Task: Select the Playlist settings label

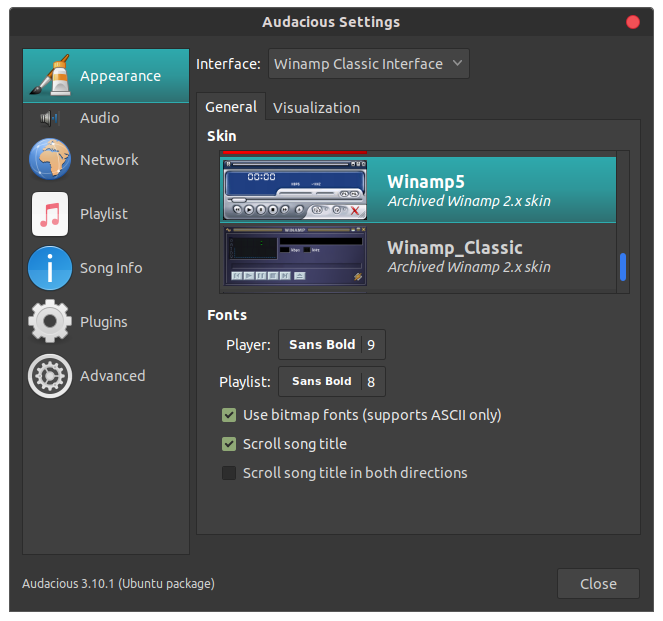Action: click(x=104, y=214)
